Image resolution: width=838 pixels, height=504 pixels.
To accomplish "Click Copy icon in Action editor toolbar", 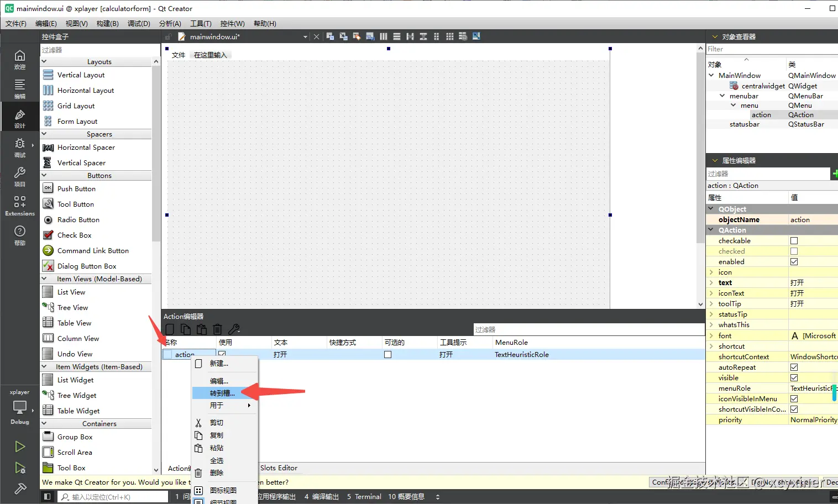I will [x=186, y=329].
